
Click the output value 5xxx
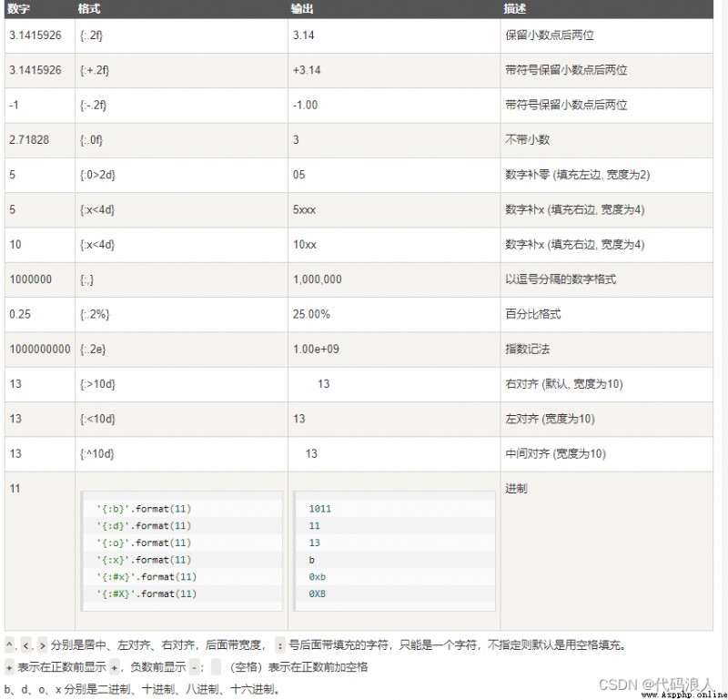(304, 209)
